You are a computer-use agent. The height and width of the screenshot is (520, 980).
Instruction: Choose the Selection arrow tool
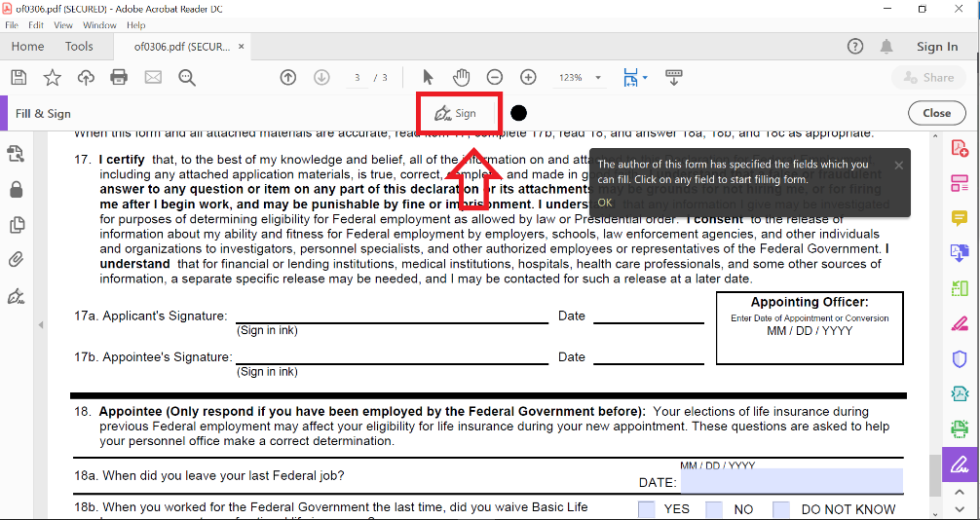tap(428, 78)
